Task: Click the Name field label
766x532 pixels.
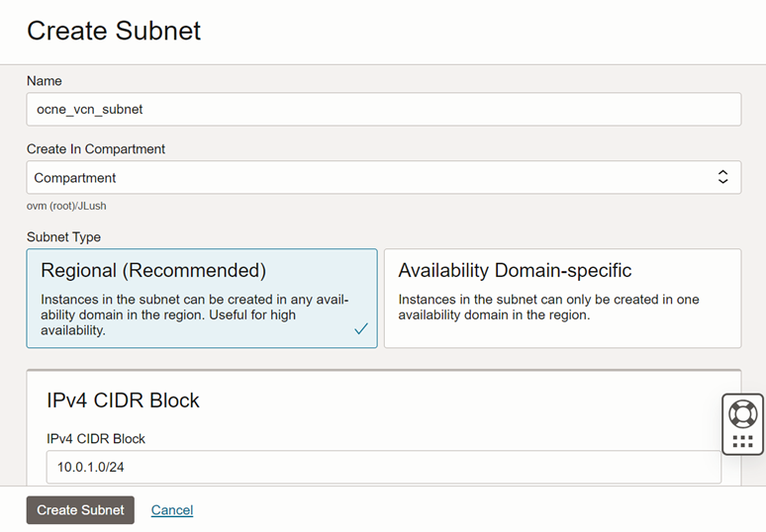Action: [44, 81]
